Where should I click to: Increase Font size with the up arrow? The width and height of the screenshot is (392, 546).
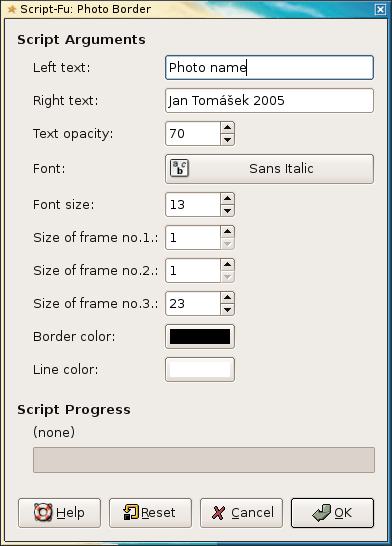click(x=227, y=198)
